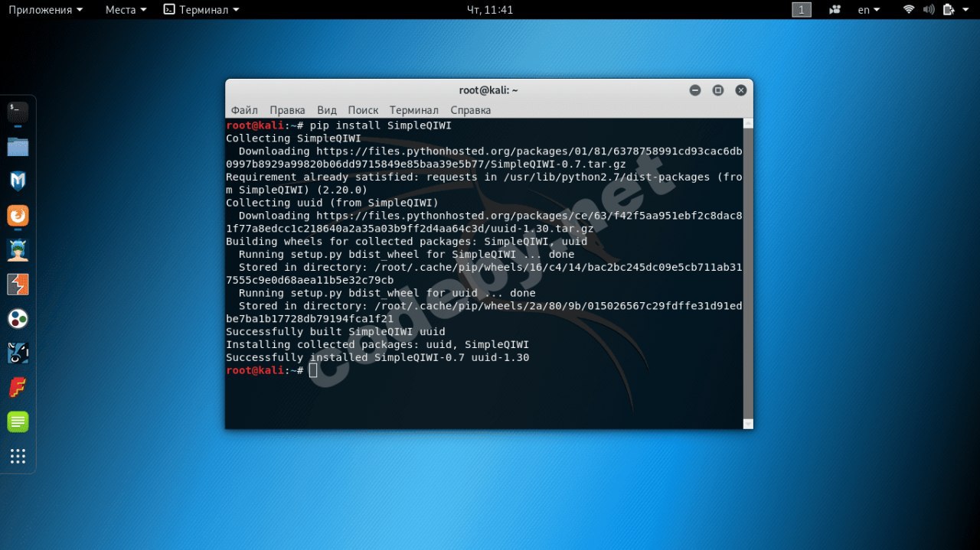This screenshot has height=550, width=980.
Task: Maximize the root@kali terminal window
Action: (x=718, y=90)
